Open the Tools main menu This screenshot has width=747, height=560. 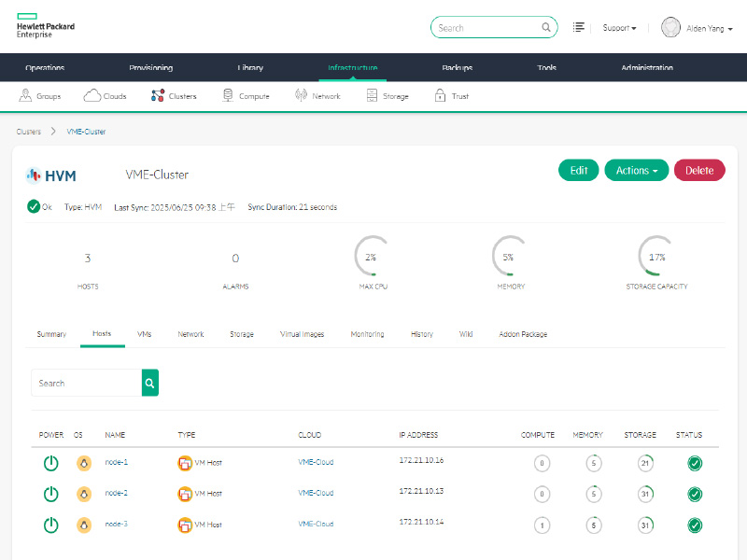point(547,67)
